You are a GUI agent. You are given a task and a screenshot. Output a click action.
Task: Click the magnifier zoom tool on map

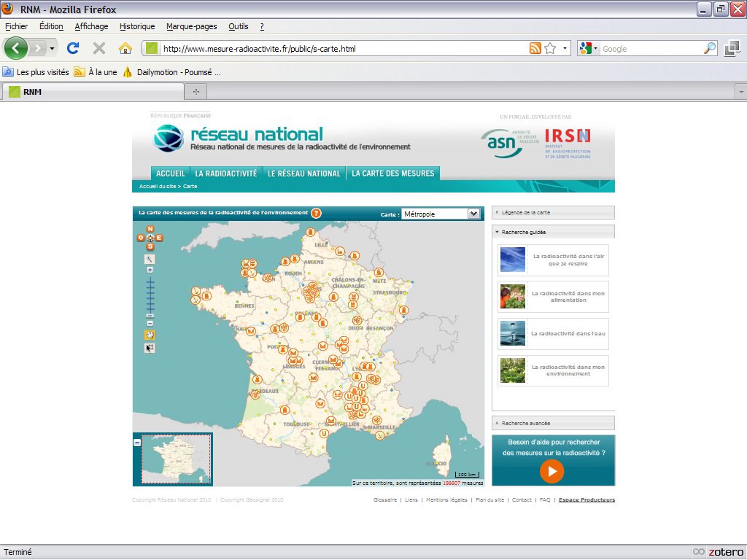tap(150, 259)
